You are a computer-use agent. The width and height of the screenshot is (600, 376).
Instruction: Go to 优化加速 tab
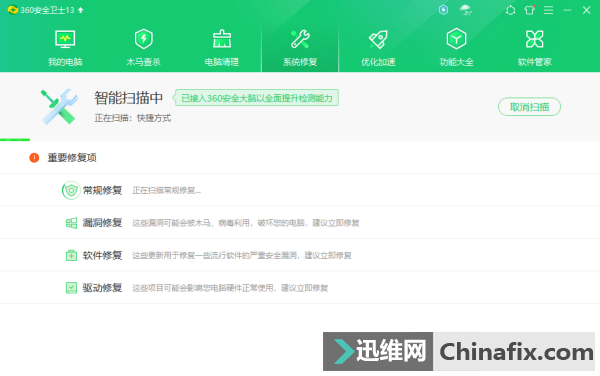coord(378,48)
